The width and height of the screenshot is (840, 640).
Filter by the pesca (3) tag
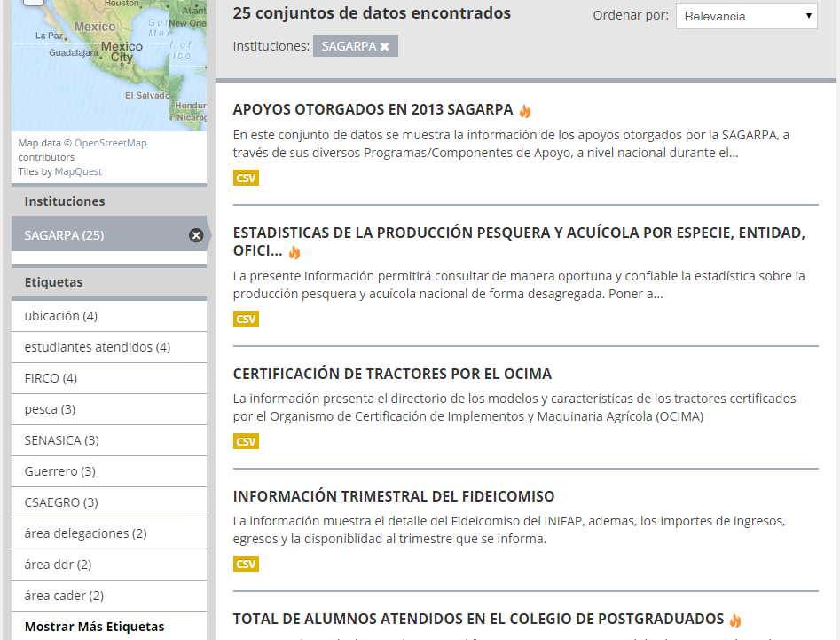[x=50, y=409]
